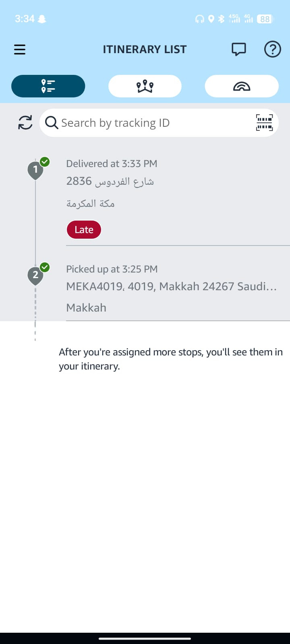Switch to the arc gauge tab
The width and height of the screenshot is (290, 644).
[x=242, y=86]
